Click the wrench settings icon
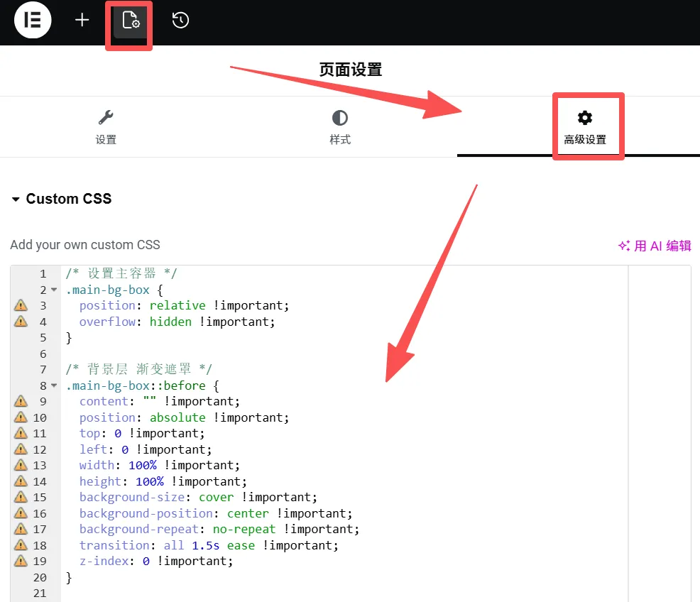This screenshot has width=700, height=602. (x=106, y=117)
